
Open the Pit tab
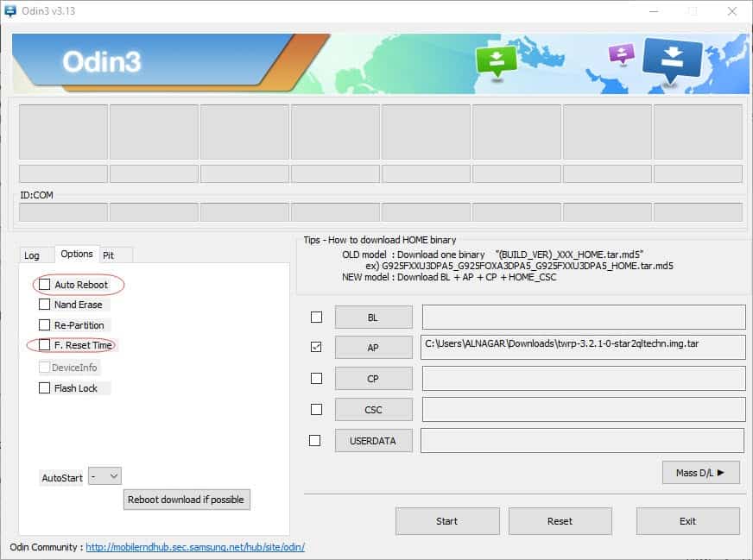[109, 255]
